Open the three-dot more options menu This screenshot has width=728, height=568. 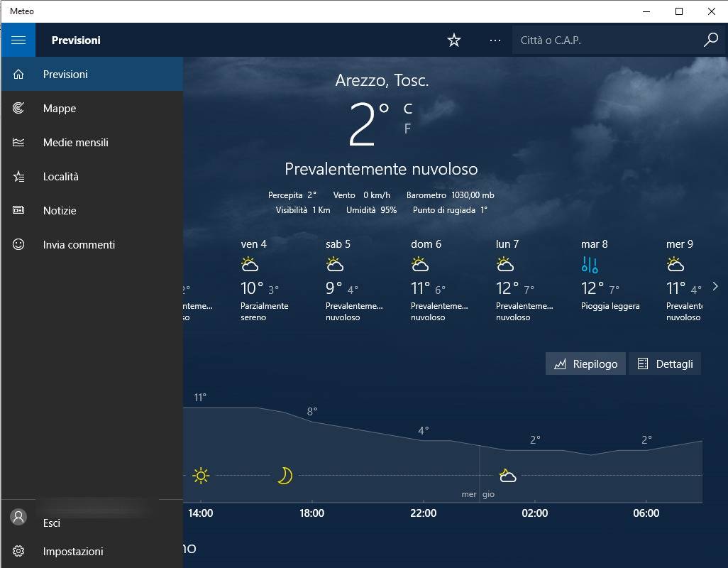(495, 40)
